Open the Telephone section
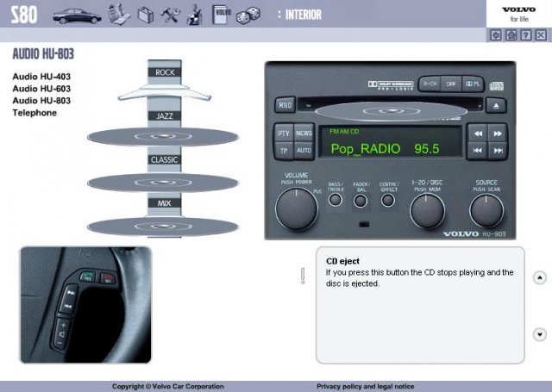Viewport: 552px width, 392px height. (x=34, y=113)
